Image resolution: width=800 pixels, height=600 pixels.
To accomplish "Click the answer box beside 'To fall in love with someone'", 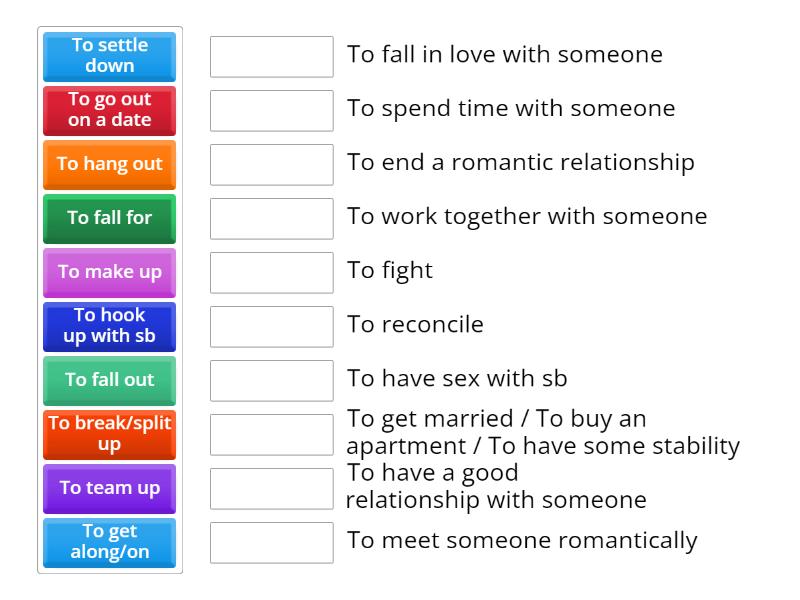I will tap(271, 57).
